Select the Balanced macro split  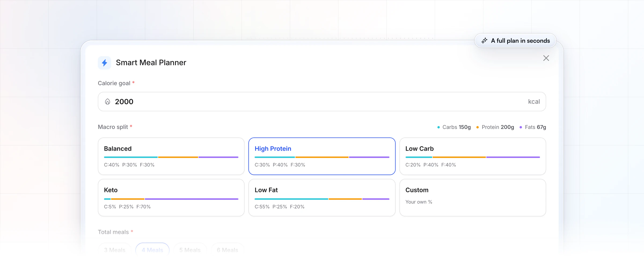tap(171, 156)
